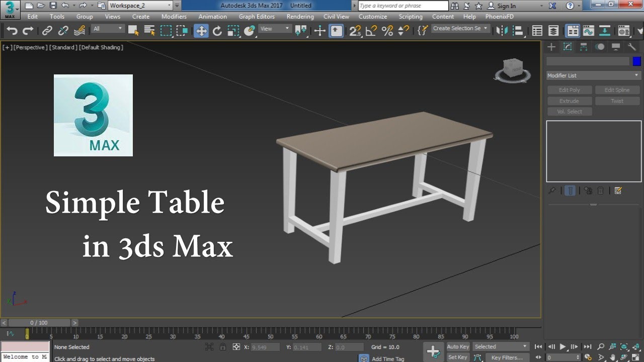This screenshot has height=362, width=644.
Task: Open Curve Editor icon
Action: click(589, 31)
